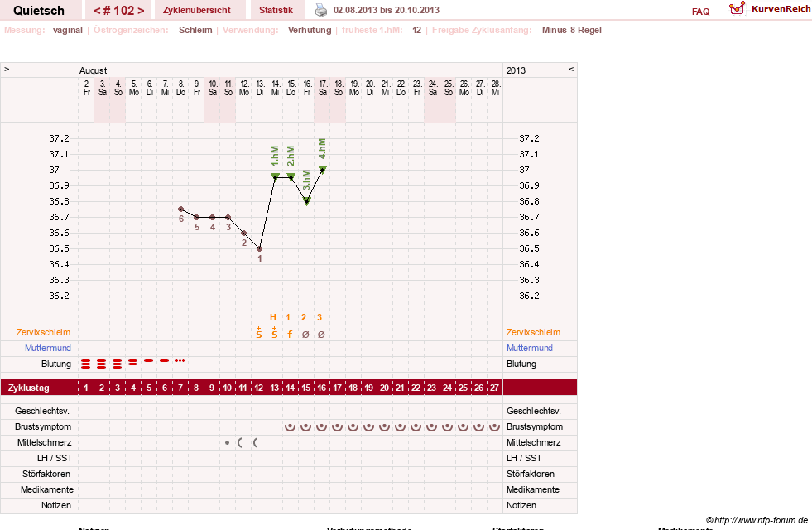Open the Zyklenübersicht tab

[x=197, y=10]
